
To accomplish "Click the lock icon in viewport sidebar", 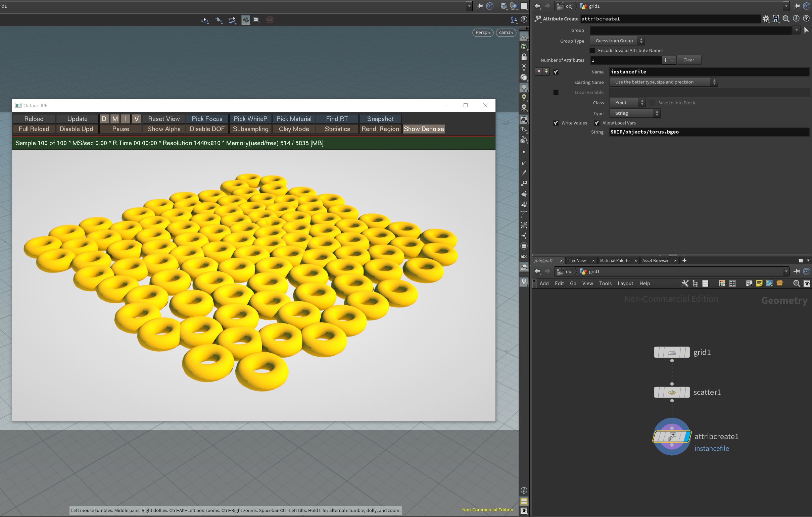I will [x=524, y=57].
